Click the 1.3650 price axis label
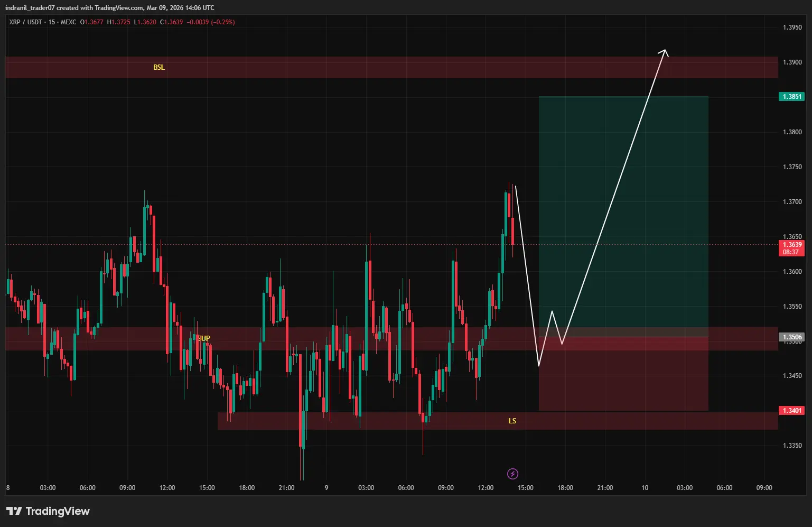 tap(792, 237)
